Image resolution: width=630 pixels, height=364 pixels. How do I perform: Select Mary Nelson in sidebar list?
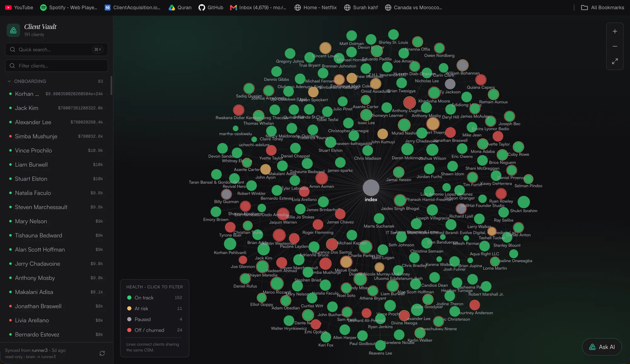tap(56, 221)
